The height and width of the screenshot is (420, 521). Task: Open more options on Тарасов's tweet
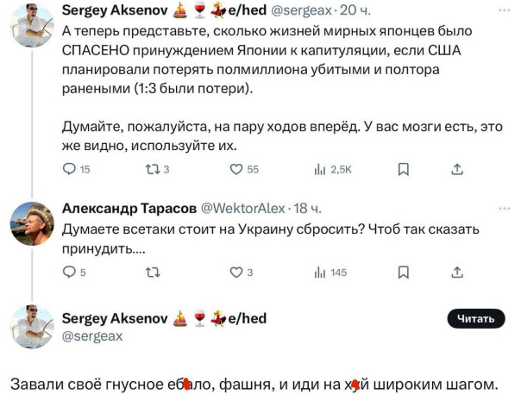pos(504,208)
